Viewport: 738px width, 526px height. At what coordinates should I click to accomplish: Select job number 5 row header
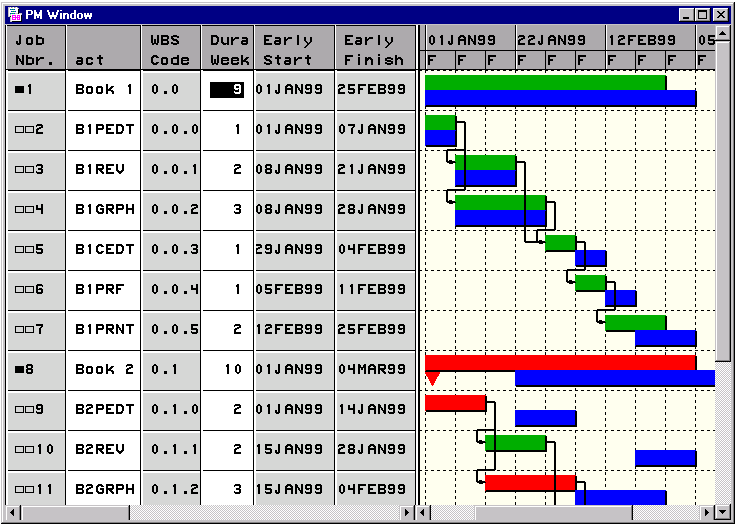click(36, 250)
